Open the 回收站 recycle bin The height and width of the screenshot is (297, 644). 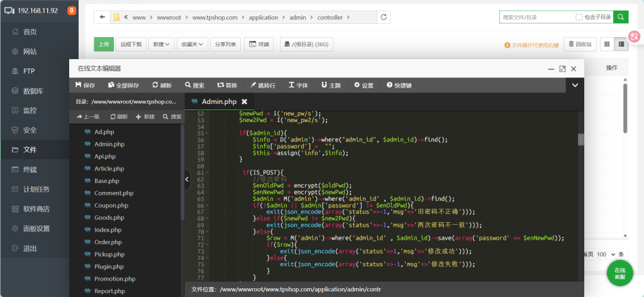(x=579, y=44)
